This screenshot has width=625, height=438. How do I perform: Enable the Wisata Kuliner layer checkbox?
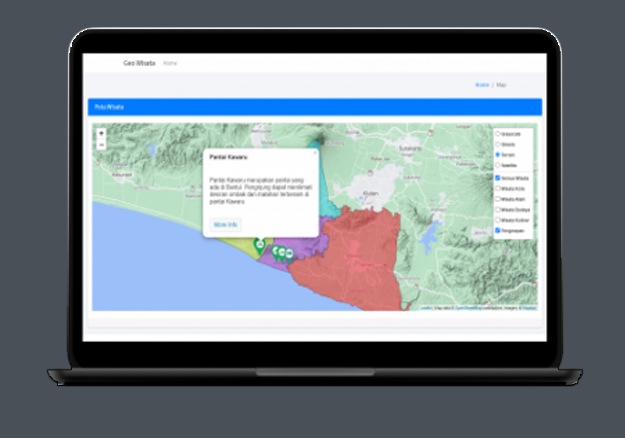[x=498, y=220]
